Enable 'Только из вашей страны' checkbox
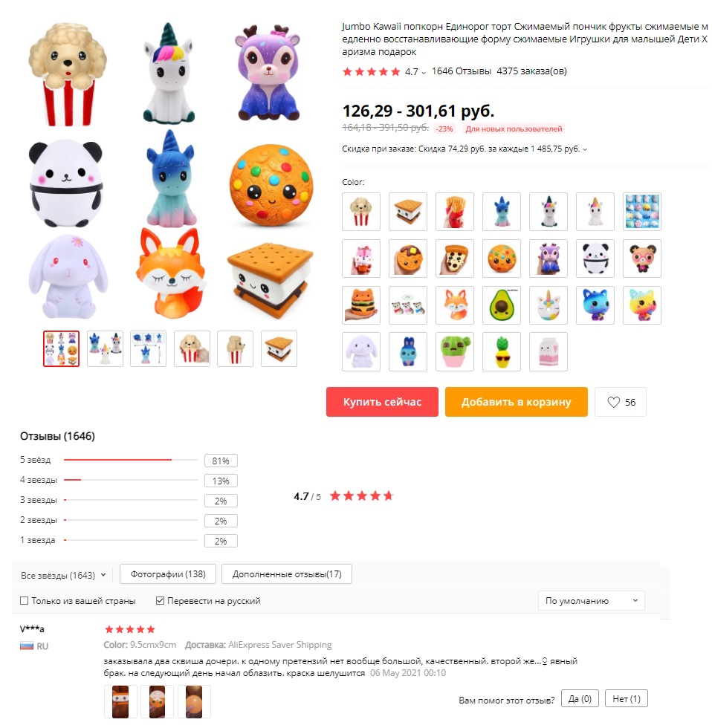 (24, 601)
